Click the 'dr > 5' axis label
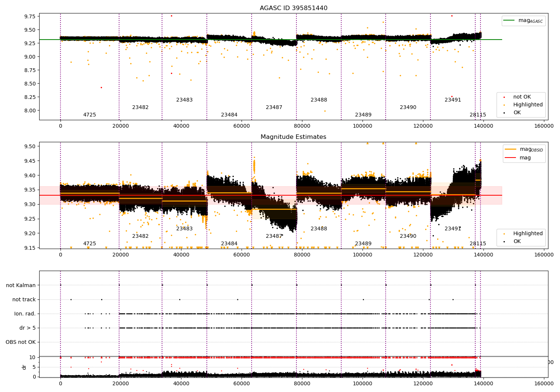The width and height of the screenshot is (560, 392). [28, 328]
